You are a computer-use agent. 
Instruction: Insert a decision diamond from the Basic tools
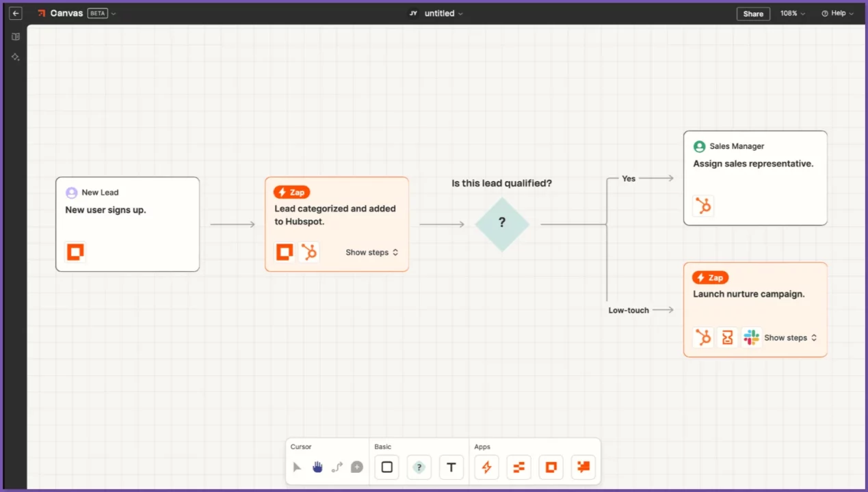(x=419, y=467)
